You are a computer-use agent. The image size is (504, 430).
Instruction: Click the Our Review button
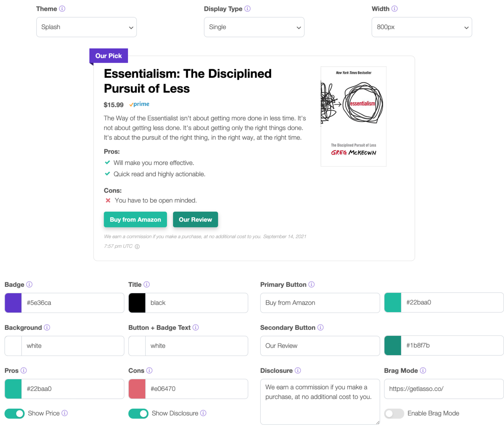[x=195, y=220]
